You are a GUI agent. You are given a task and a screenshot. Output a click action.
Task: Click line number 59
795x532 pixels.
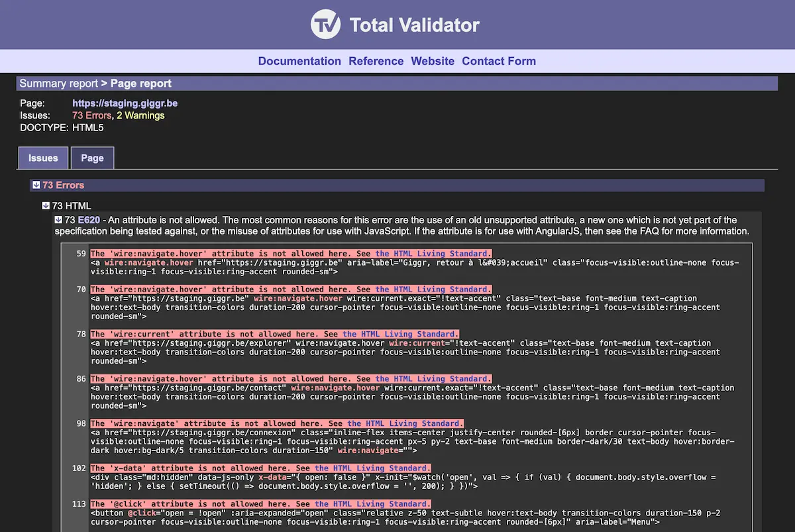point(81,254)
